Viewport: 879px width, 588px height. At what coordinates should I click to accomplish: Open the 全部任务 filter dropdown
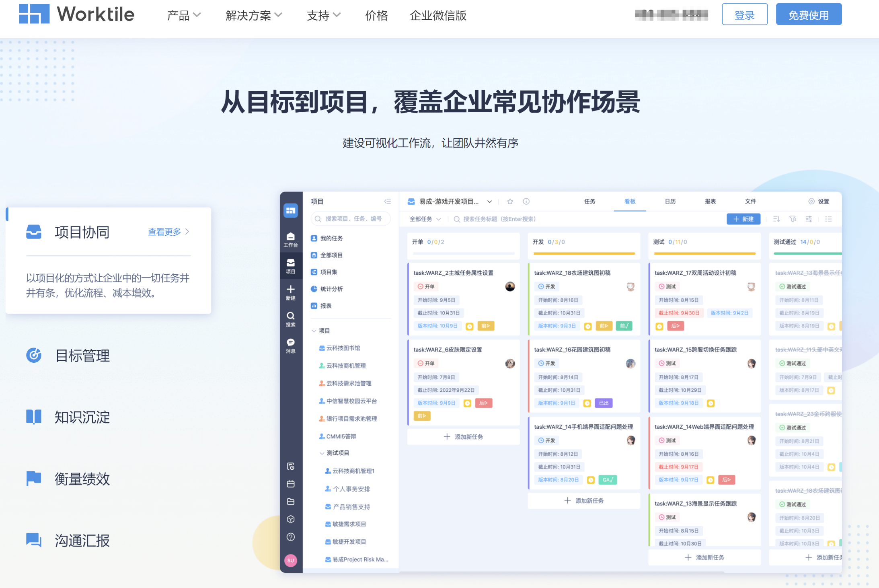tap(425, 219)
